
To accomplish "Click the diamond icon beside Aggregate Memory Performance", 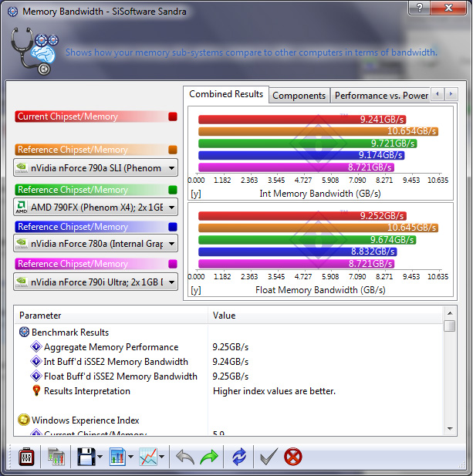I will 36,346.
